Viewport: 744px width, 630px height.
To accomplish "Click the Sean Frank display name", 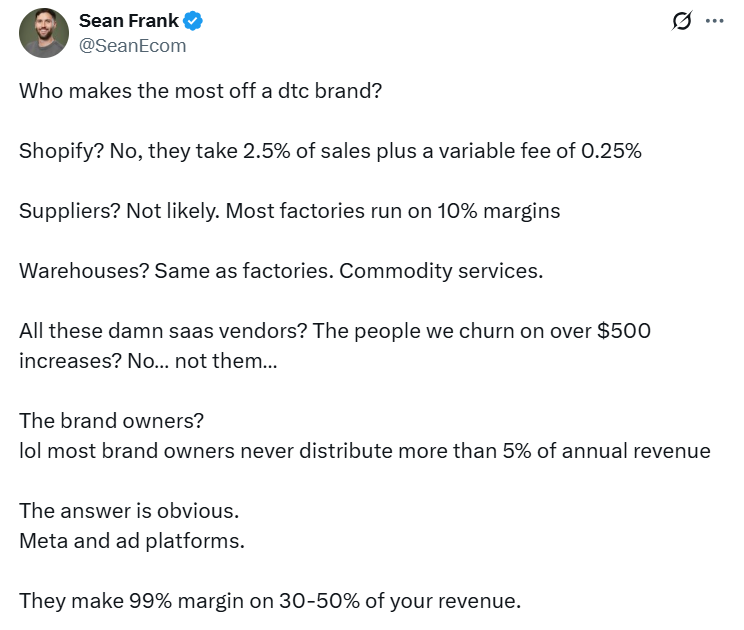I will pyautogui.click(x=127, y=21).
